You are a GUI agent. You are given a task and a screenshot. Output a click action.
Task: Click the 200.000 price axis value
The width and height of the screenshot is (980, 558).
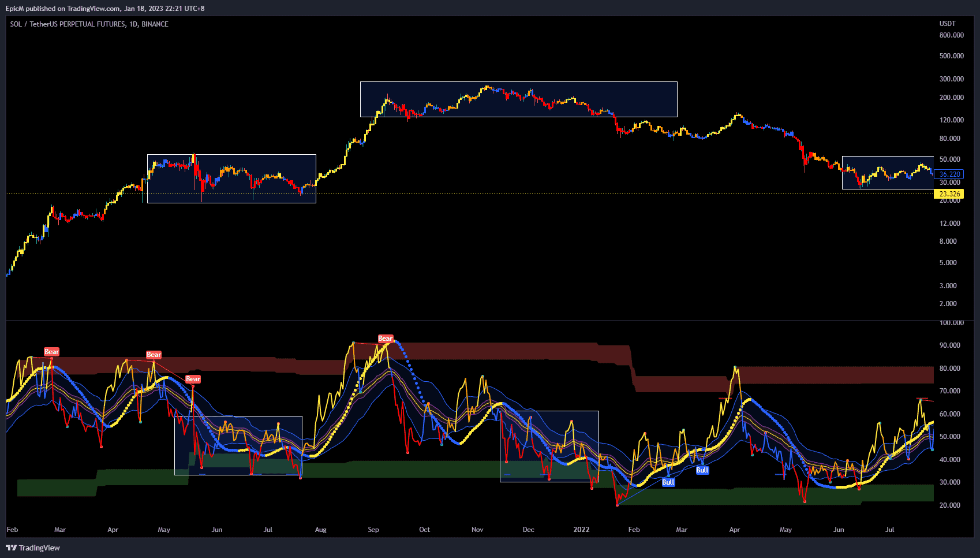(952, 98)
